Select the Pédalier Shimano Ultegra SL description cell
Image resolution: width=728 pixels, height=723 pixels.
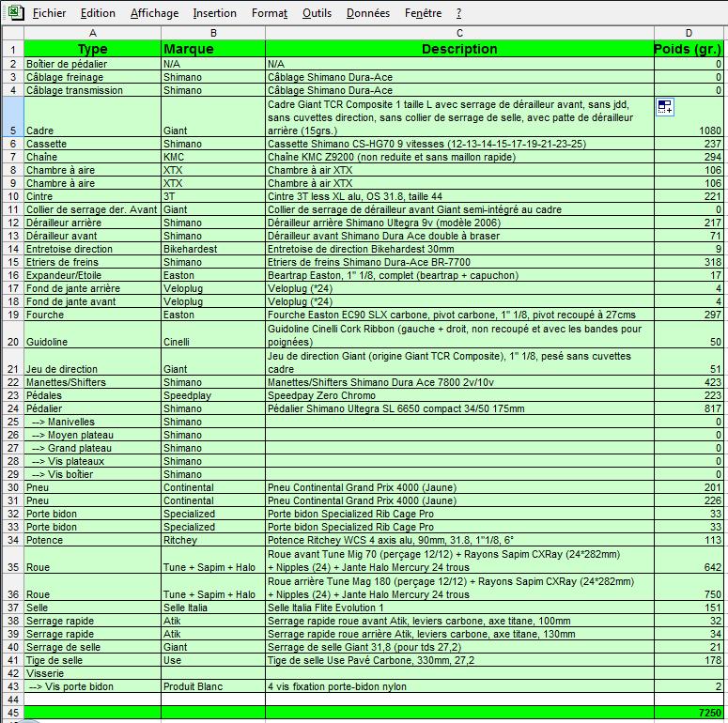459,408
